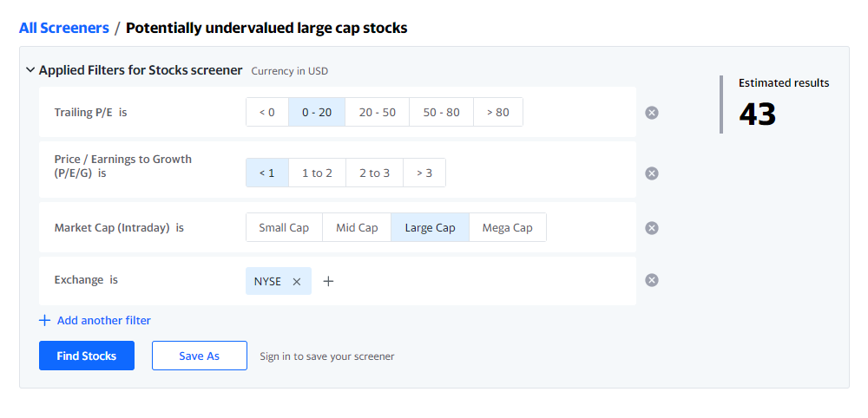Collapse the Applied Filters section chevron
Screen dimensions: 868x418
click(x=30, y=70)
